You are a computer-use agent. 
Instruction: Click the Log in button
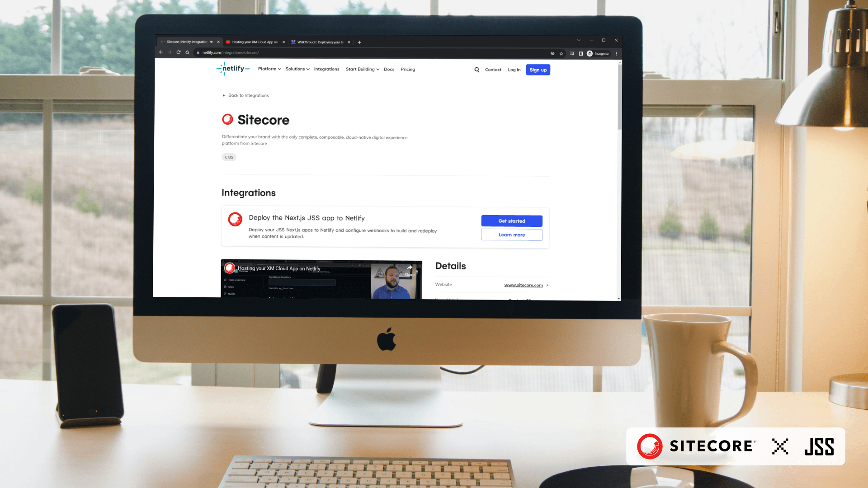pyautogui.click(x=514, y=70)
